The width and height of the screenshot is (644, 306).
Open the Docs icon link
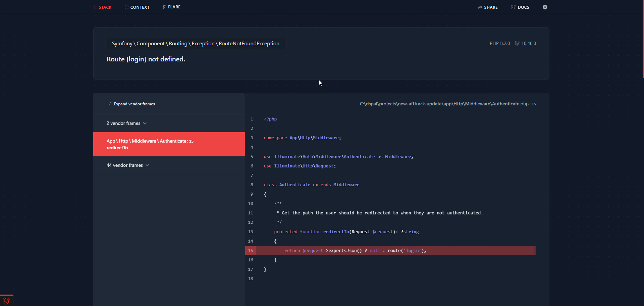tap(513, 7)
